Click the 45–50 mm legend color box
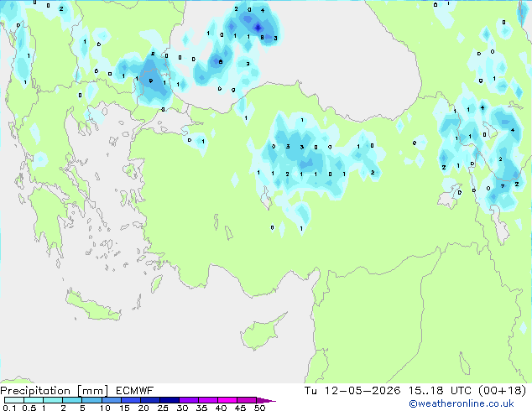This screenshot has height=411, width=532. 247,400
